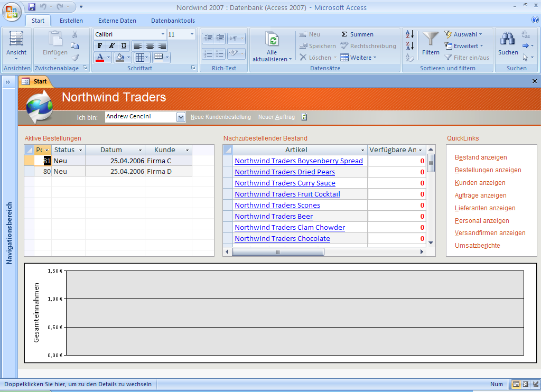Toggle underline formatting button
Viewport: 541px width, 392px height.
pos(124,46)
